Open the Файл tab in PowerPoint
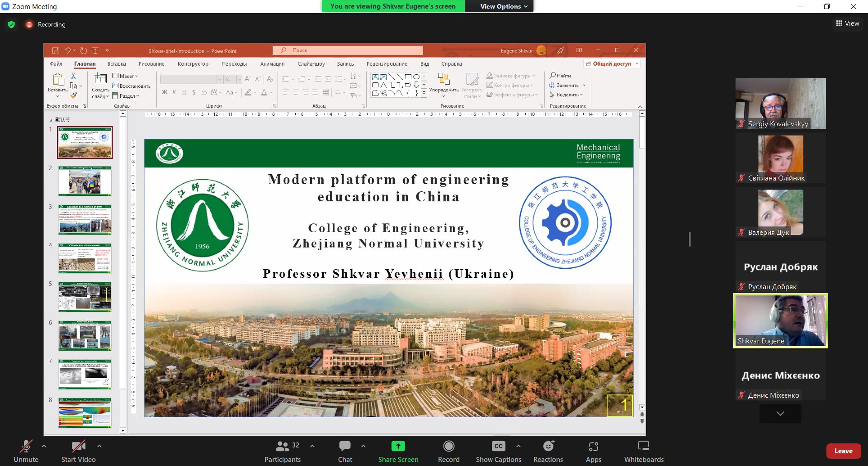The image size is (868, 466). tap(56, 64)
